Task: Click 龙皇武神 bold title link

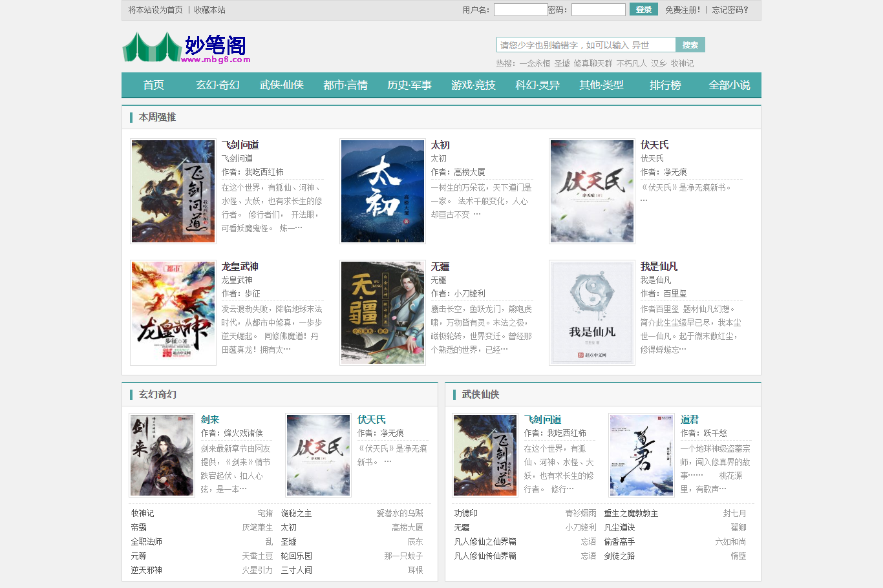Action: 240,266
